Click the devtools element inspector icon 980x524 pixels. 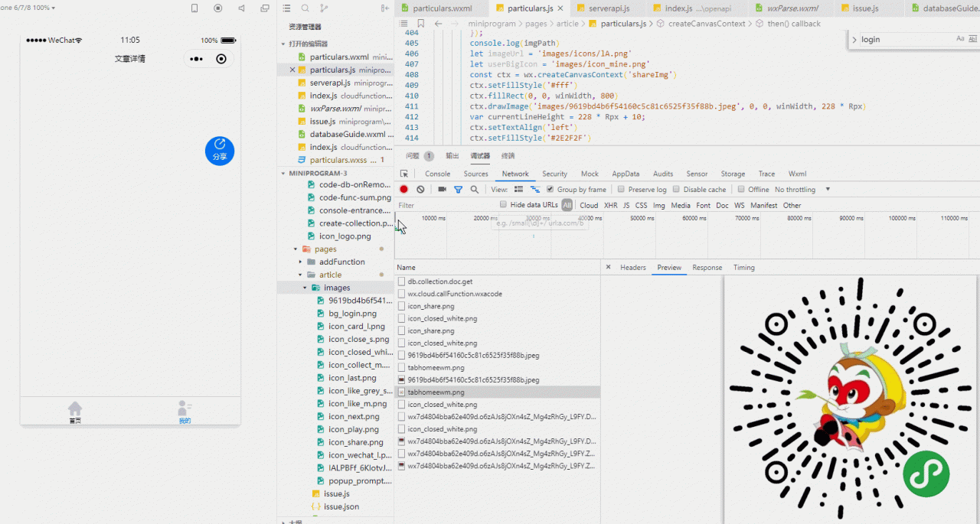pyautogui.click(x=404, y=174)
